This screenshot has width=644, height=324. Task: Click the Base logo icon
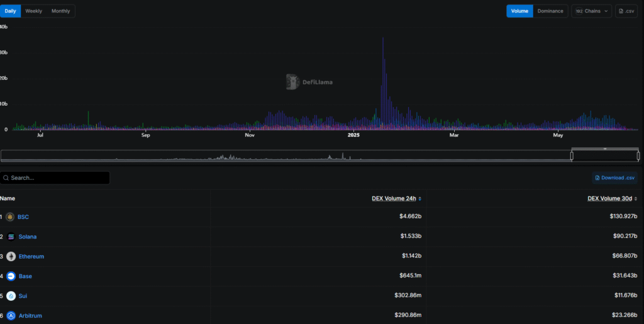click(x=11, y=276)
